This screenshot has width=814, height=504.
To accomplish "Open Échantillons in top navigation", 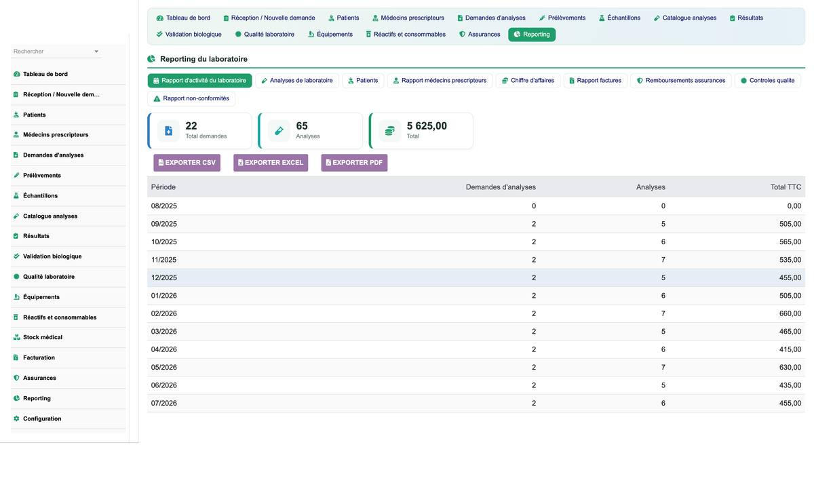I will pos(620,18).
